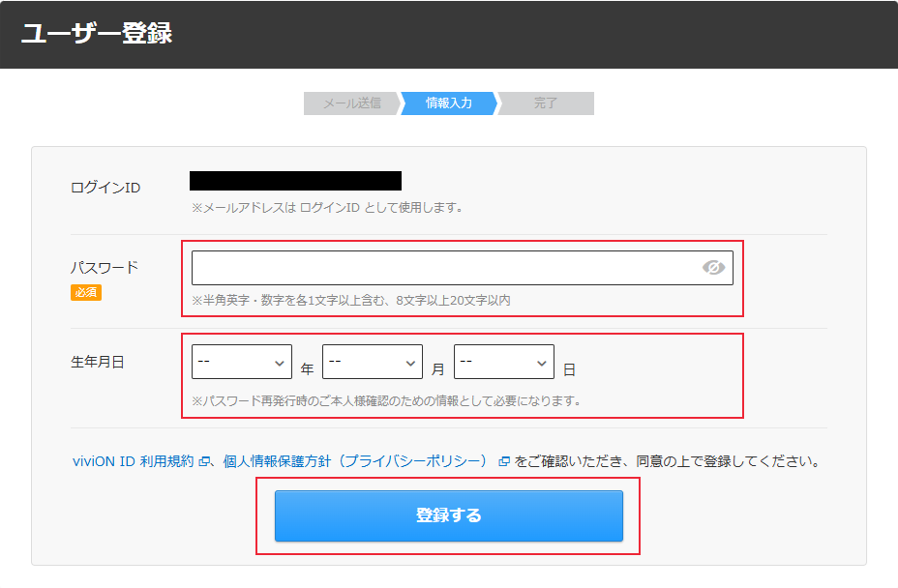
Task: Go to the メール送信 step
Action: pyautogui.click(x=350, y=103)
